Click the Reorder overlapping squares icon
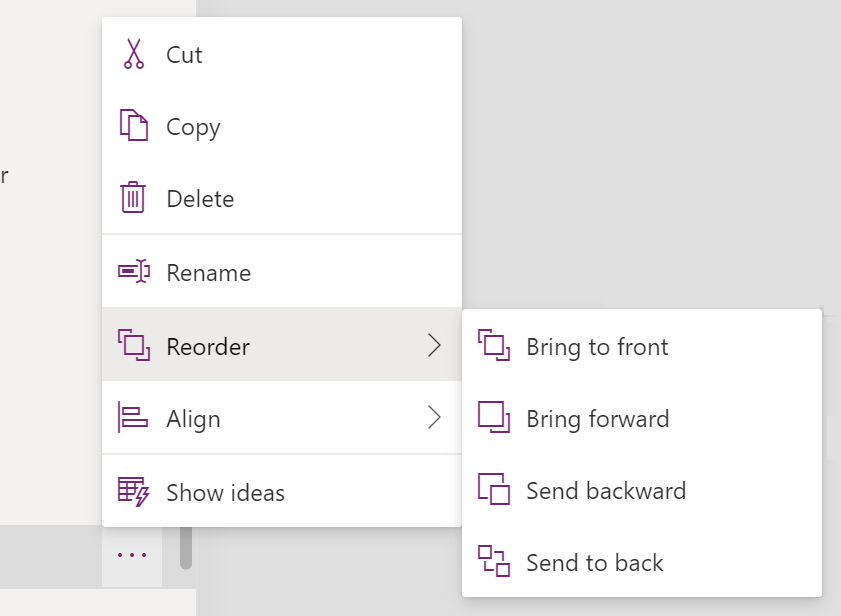Viewport: 841px width, 616px height. point(133,345)
